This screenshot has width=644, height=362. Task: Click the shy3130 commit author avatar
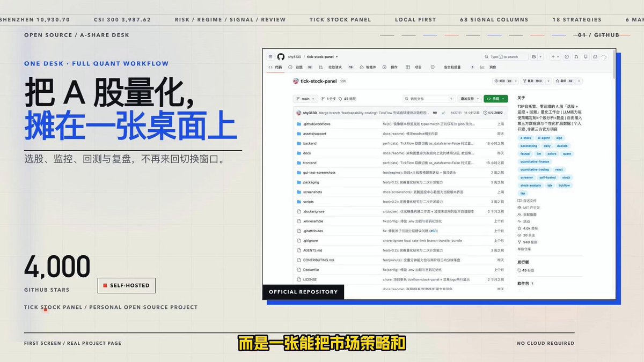[298, 113]
